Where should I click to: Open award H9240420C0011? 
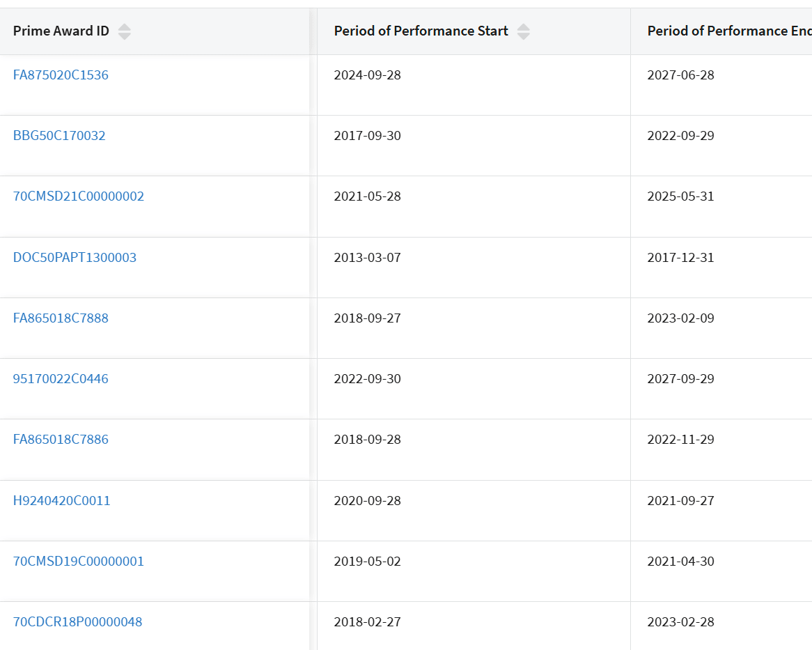click(x=61, y=501)
